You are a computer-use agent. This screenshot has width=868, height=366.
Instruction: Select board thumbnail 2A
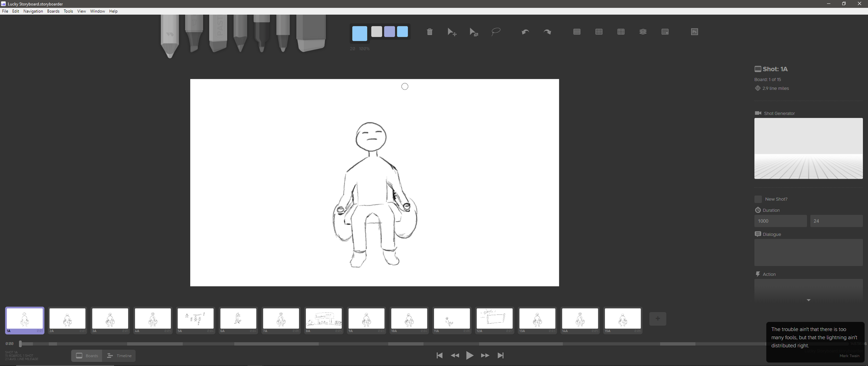(67, 320)
